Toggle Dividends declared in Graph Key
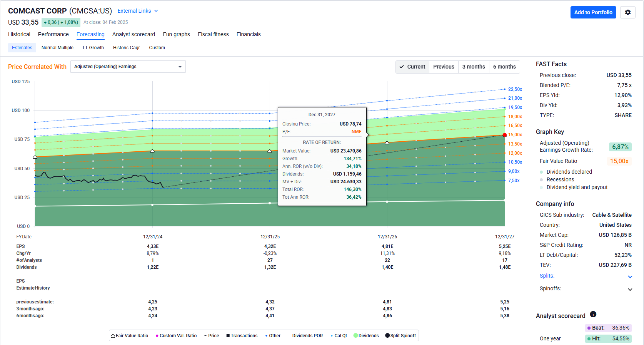The height and width of the screenshot is (345, 644). click(x=542, y=172)
